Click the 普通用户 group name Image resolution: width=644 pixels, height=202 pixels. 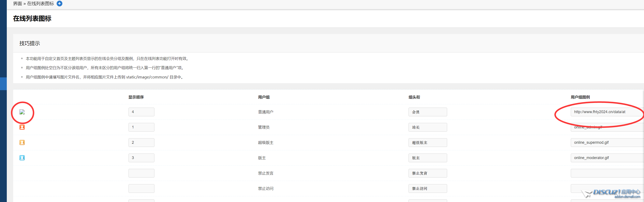click(x=266, y=112)
